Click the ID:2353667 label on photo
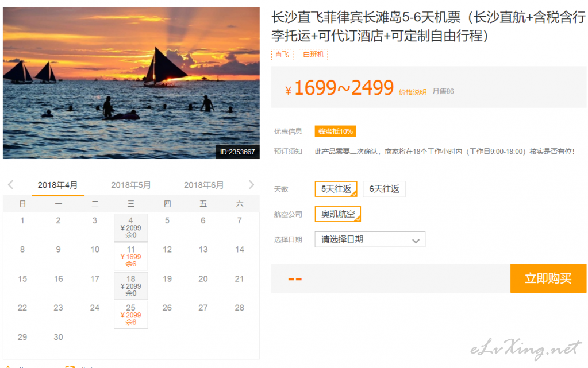The height and width of the screenshot is (368, 588). tap(237, 152)
